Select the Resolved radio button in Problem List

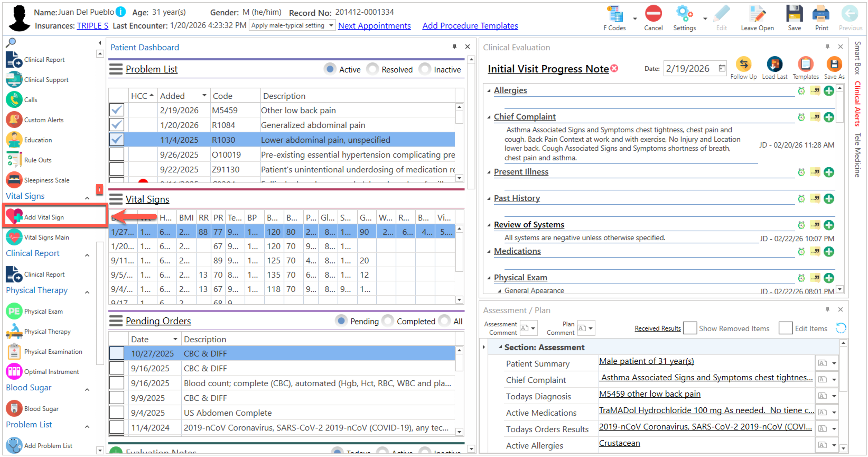pos(373,69)
